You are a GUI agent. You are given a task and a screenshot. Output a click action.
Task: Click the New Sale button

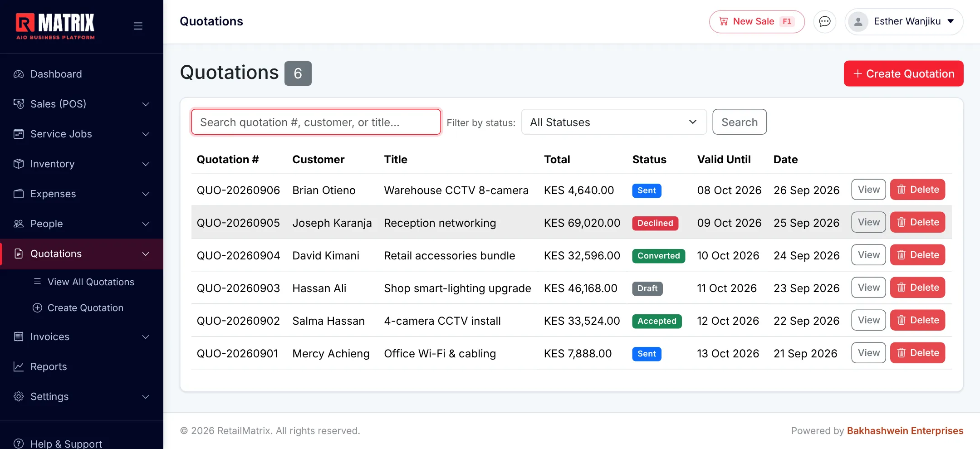coord(757,21)
